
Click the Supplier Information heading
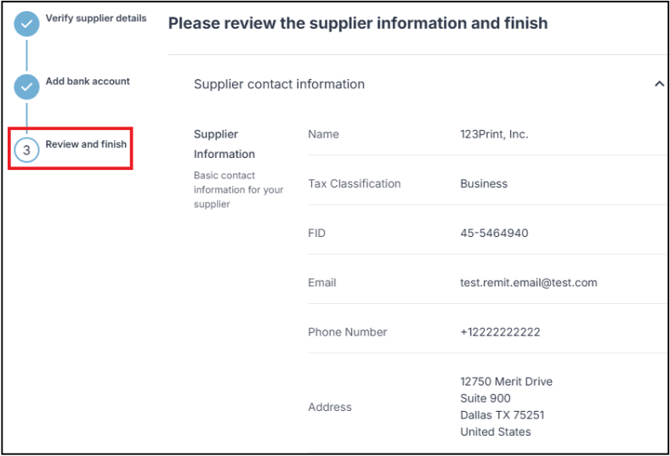point(224,144)
